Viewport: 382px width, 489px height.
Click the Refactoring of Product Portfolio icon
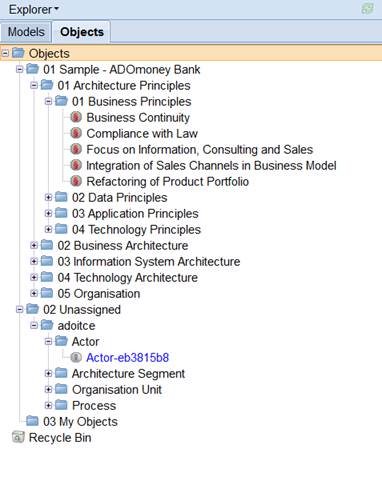pyautogui.click(x=76, y=181)
